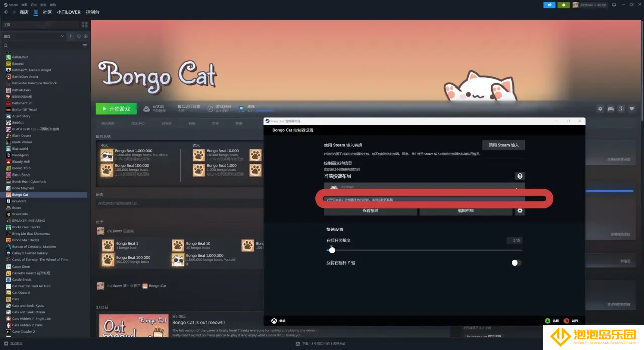Viewport: 644px width, 350px height.
Task: Open the account dropdown next to avatar
Action: (x=593, y=5)
